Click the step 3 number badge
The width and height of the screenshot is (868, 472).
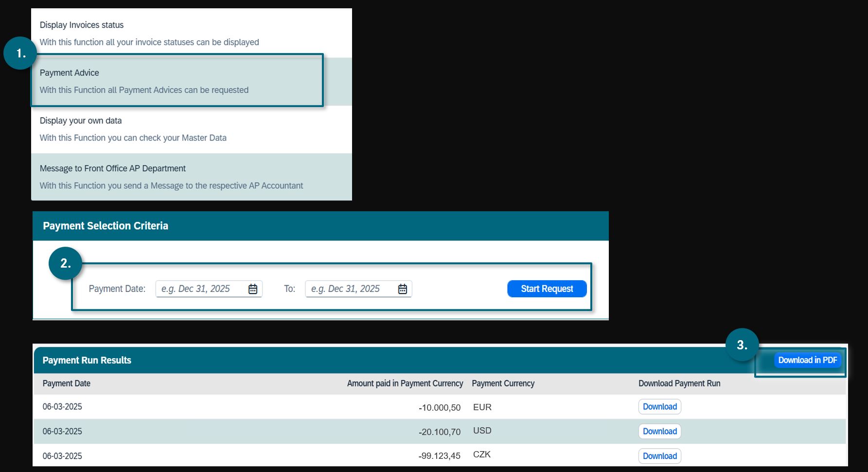tap(742, 345)
